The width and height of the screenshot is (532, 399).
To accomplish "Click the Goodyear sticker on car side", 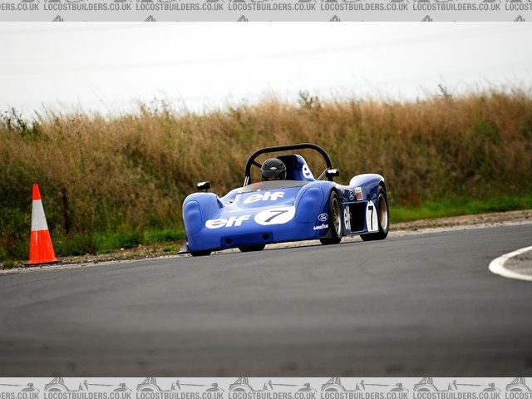I will pyautogui.click(x=321, y=226).
